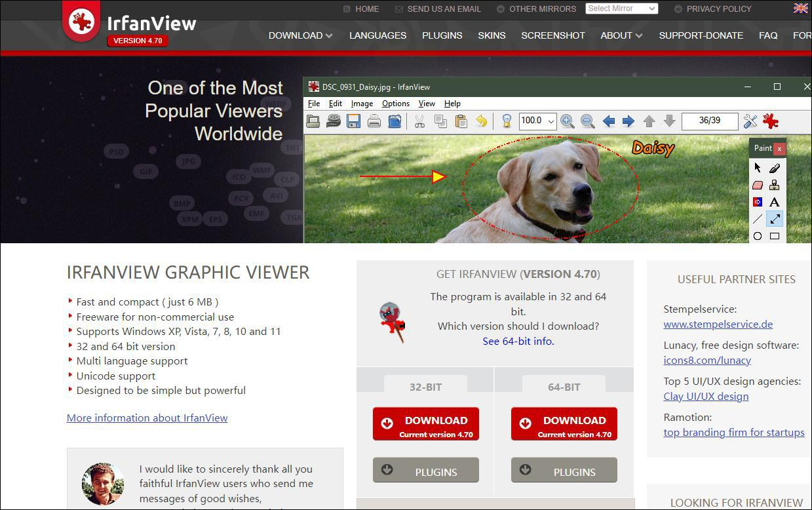Click the zoom-in magnifier icon in banner
This screenshot has height=510, width=812.
(x=568, y=121)
